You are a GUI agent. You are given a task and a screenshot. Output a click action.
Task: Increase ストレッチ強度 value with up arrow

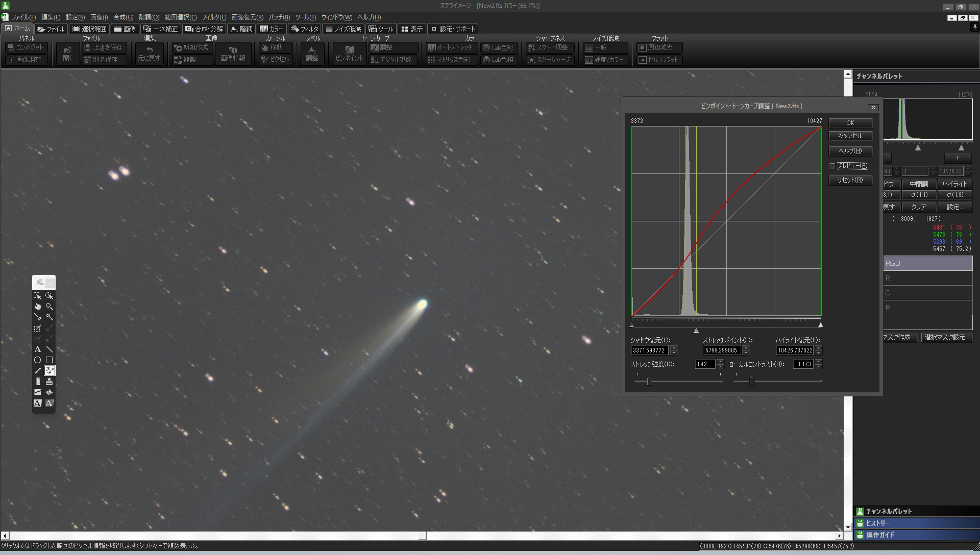point(720,362)
